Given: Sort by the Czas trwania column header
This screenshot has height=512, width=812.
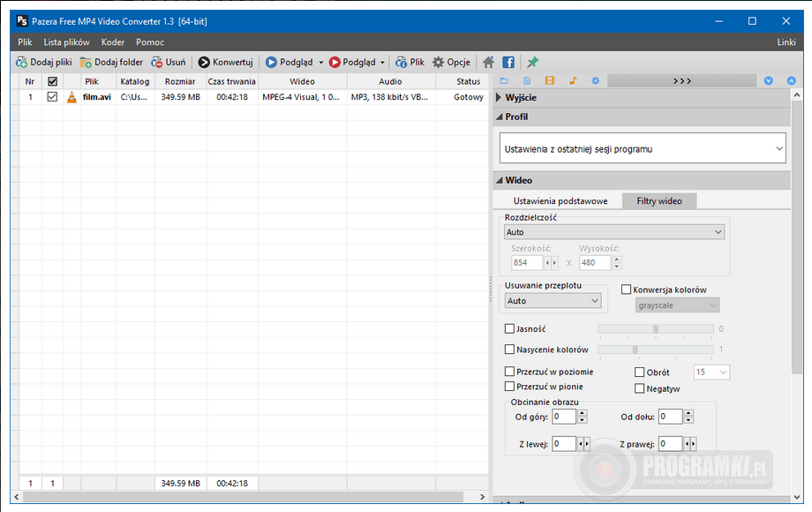Looking at the screenshot, I should 232,81.
